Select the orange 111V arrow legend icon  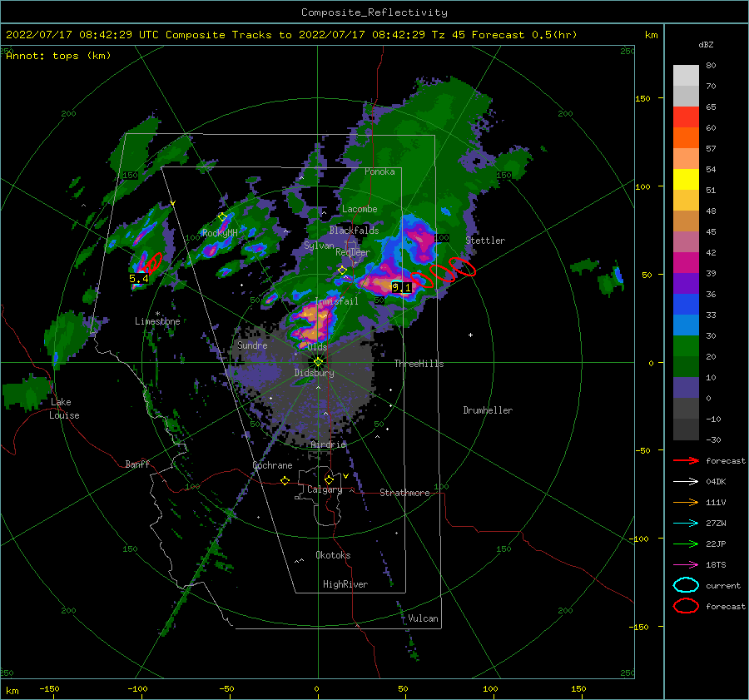(x=686, y=502)
